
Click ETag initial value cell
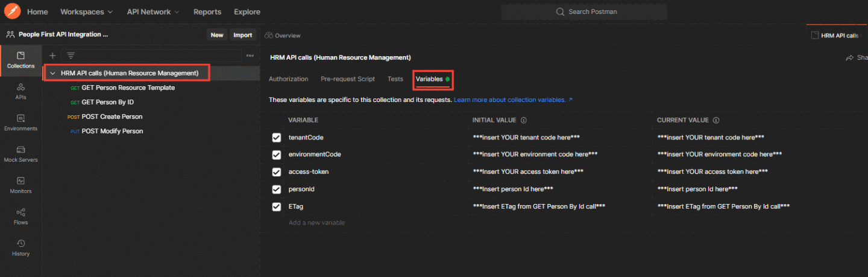click(x=539, y=206)
